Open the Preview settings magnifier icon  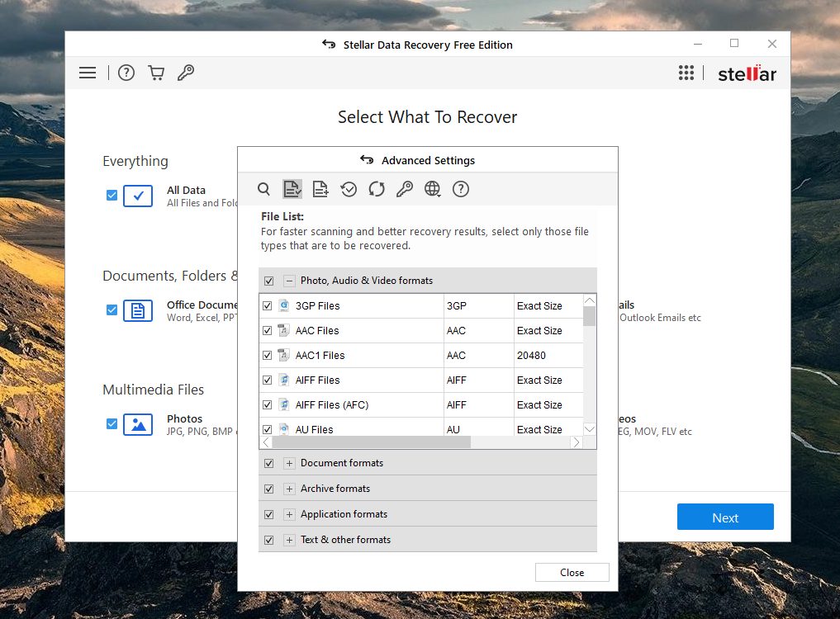263,189
